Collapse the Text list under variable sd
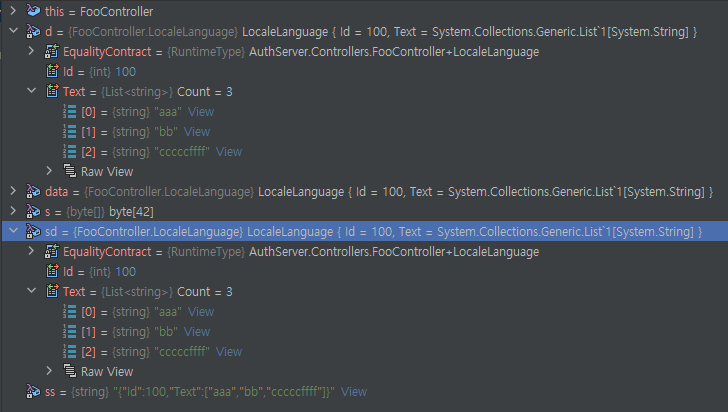Screen dimensions: 728x412 pos(32,291)
